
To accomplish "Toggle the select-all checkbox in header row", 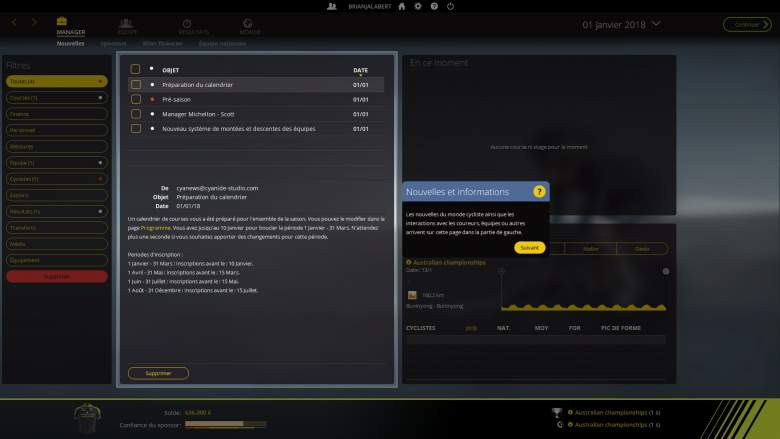I will click(x=135, y=69).
